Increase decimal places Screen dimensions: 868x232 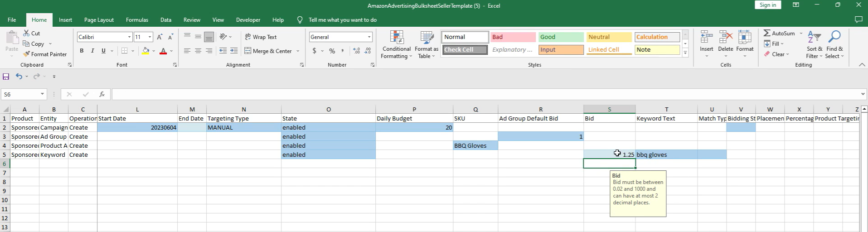(x=356, y=51)
